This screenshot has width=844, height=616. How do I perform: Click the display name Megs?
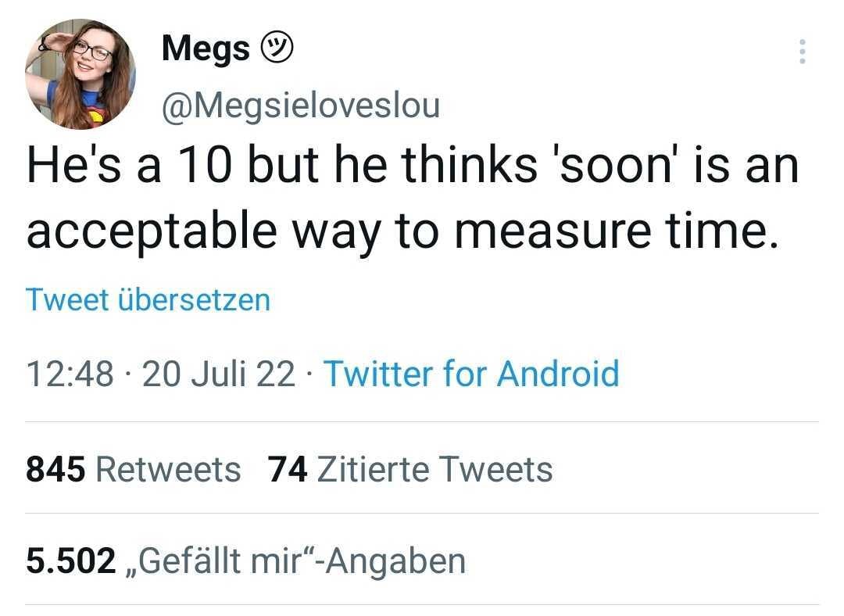tap(205, 50)
